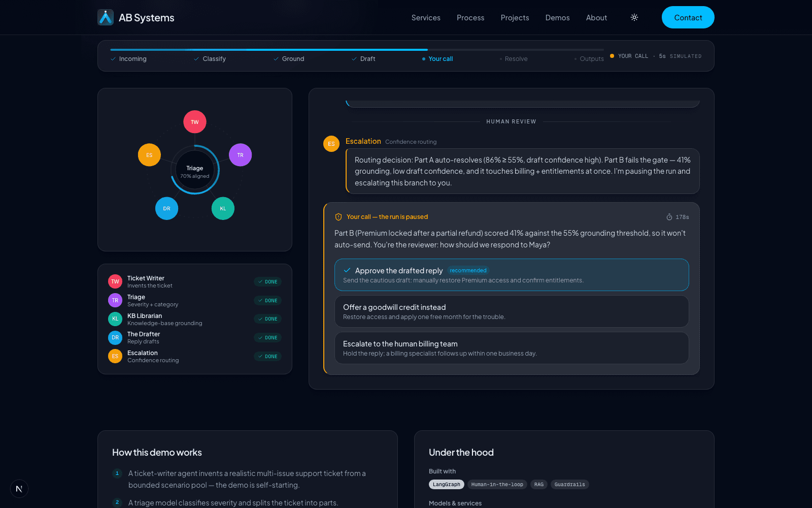Click the LangGraph tag
Viewport: 812px width, 508px height.
[x=447, y=485]
